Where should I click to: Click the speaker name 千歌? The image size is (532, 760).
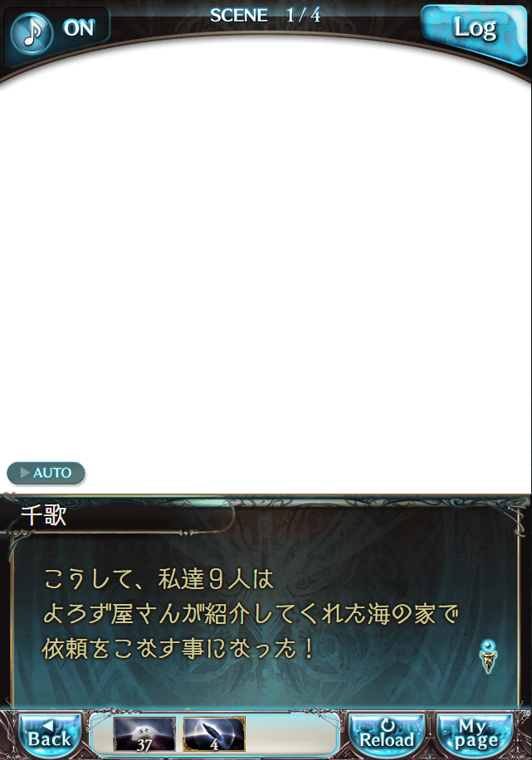point(44,514)
